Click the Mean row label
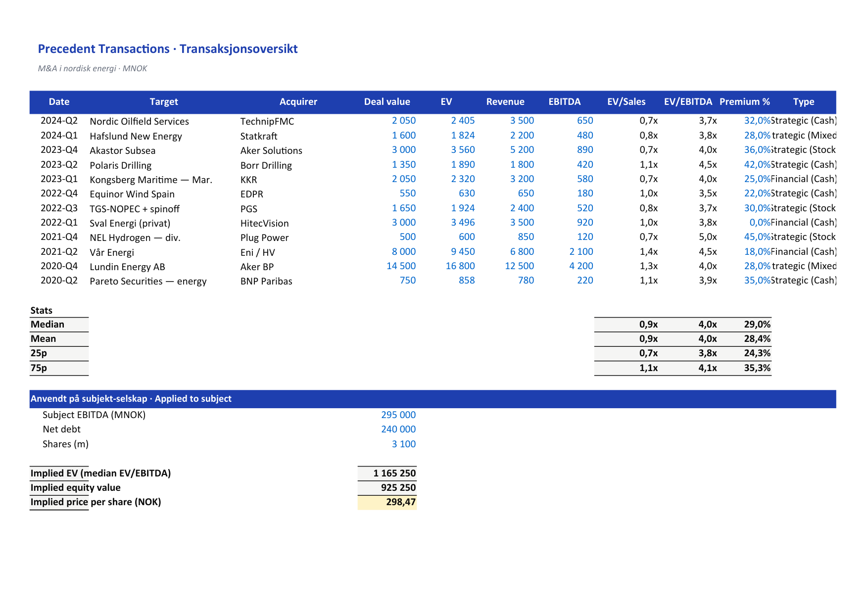This screenshot has width=868, height=614. tap(43, 338)
